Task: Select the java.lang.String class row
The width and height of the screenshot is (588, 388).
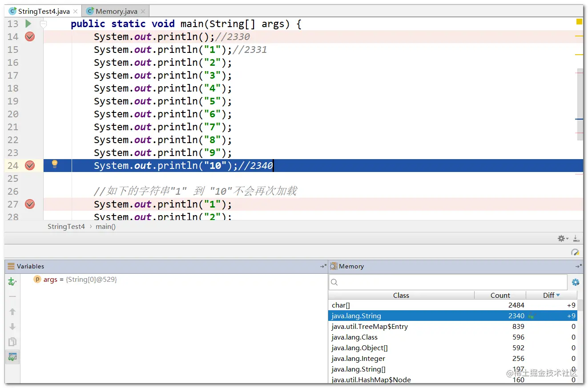Action: pos(453,316)
